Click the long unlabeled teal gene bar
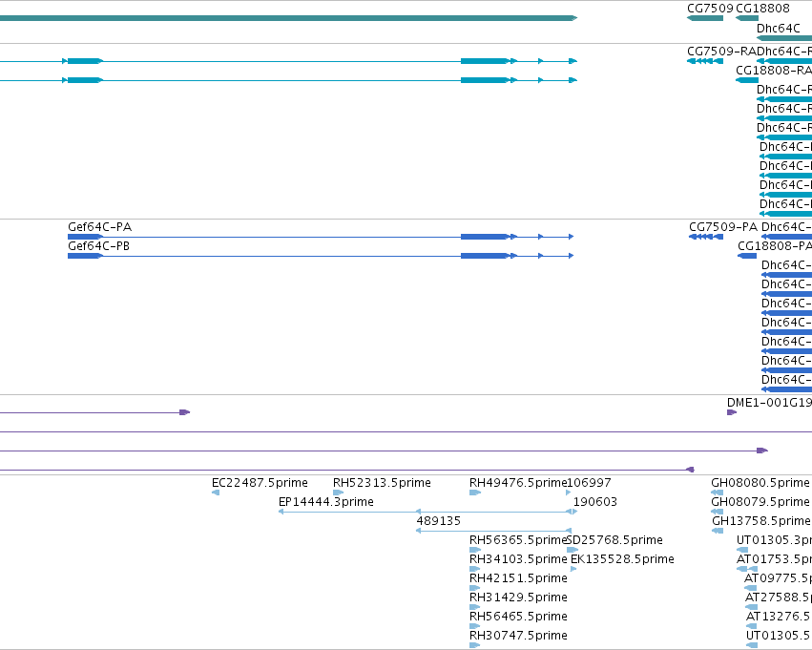 (288, 18)
